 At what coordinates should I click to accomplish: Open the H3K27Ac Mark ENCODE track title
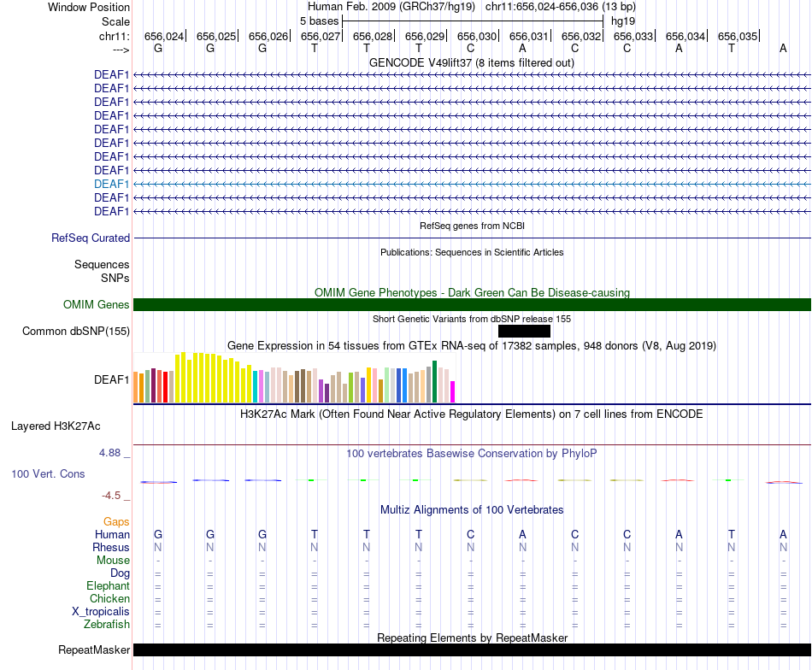click(472, 414)
